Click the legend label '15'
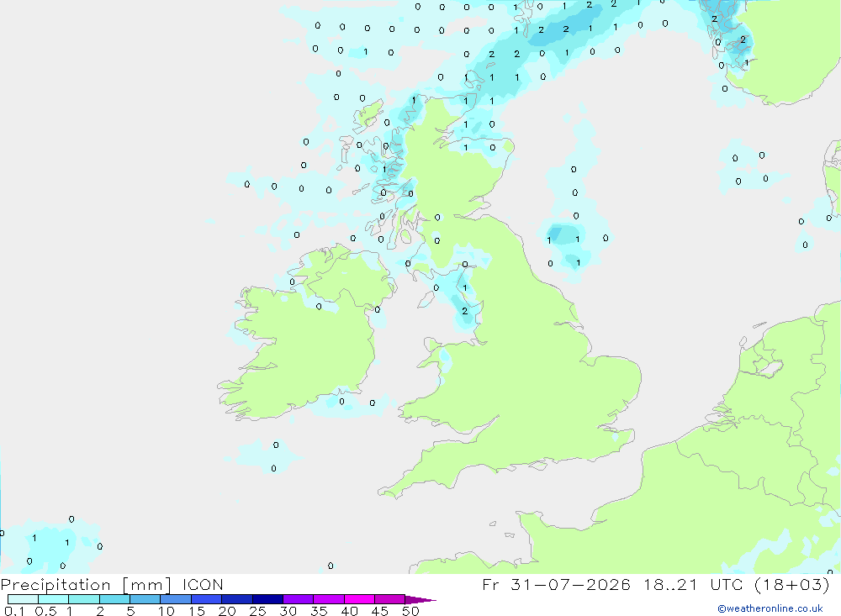 click(x=197, y=611)
